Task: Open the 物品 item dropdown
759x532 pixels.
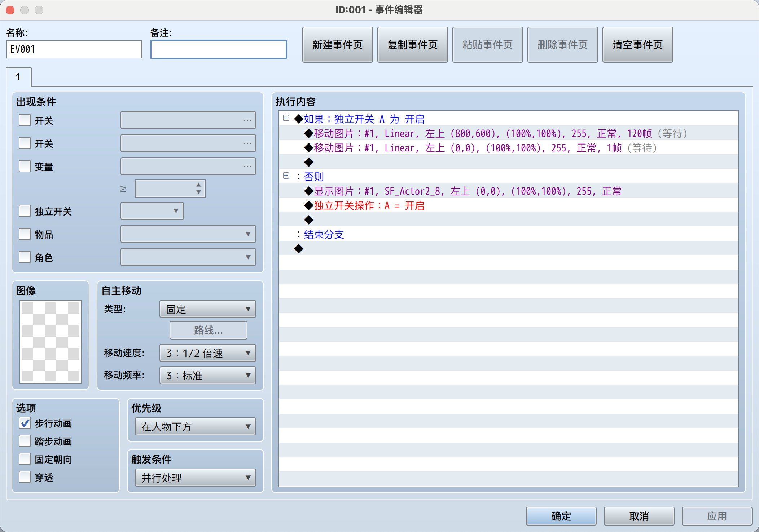Action: click(x=188, y=234)
